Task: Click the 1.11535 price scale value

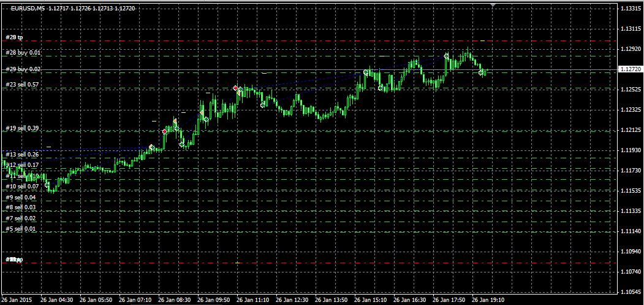Action: pyautogui.click(x=630, y=191)
